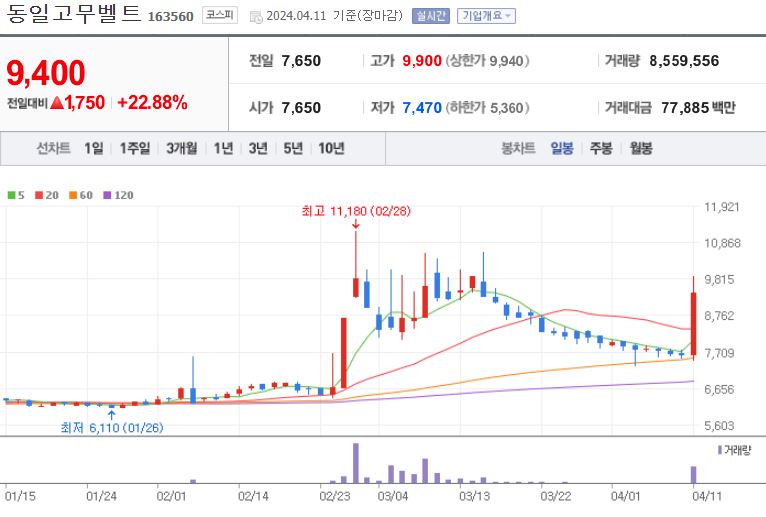The image size is (766, 517).
Task: Open the 기업개요 dropdown
Action: [x=486, y=16]
